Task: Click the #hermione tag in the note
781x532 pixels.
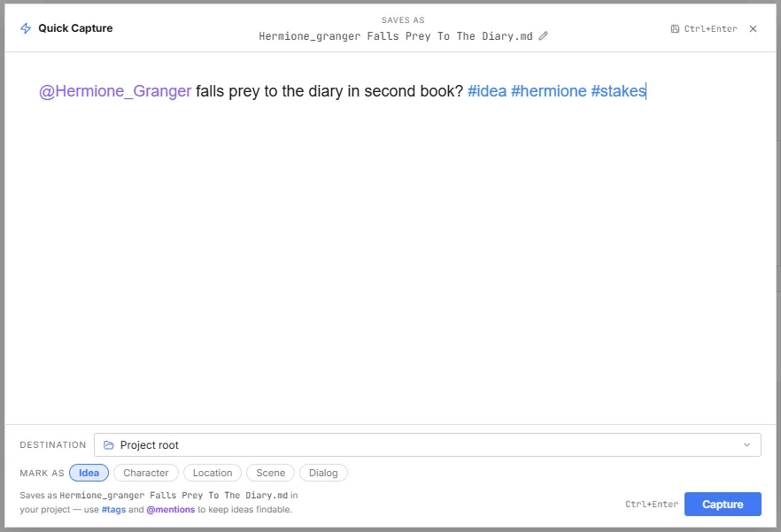Action: pos(549,91)
